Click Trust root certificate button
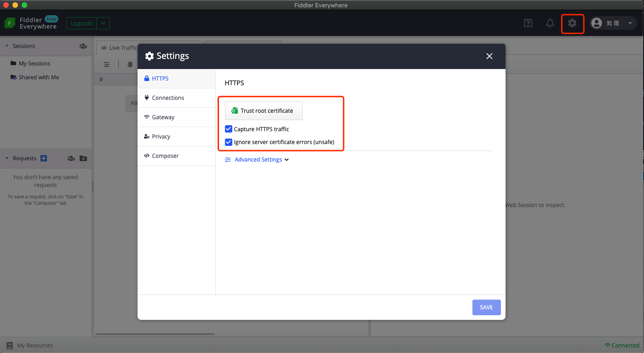The height and width of the screenshot is (353, 644). point(264,111)
